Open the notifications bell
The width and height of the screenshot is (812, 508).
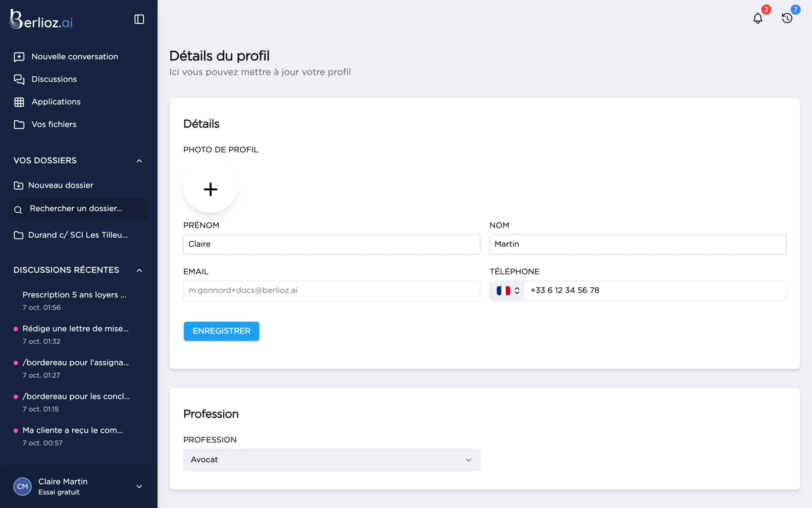758,18
